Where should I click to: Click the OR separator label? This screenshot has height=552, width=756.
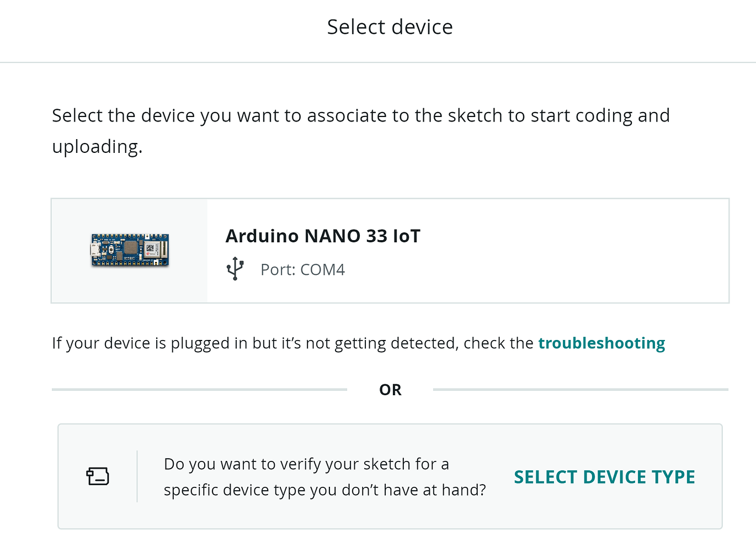point(390,390)
